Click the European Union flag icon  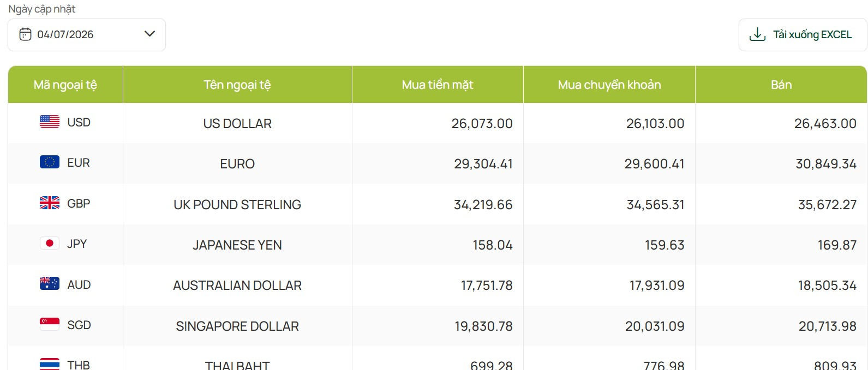(x=50, y=162)
